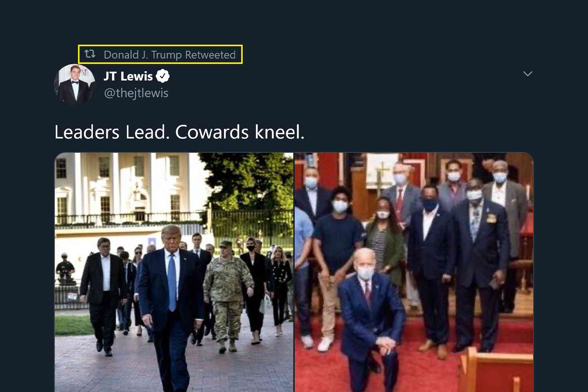Screen dimensions: 588x392
Task: Click the blue verified badge beside JT Lewis
Action: 163,76
